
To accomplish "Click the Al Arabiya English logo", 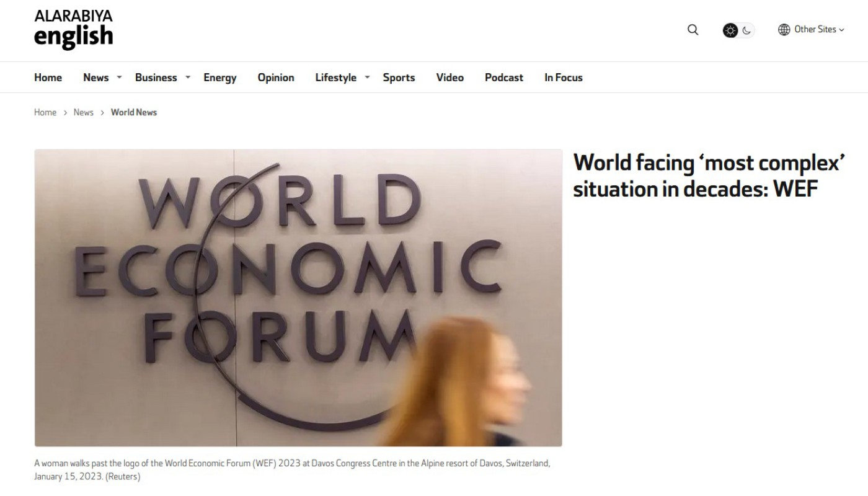I will (x=73, y=30).
